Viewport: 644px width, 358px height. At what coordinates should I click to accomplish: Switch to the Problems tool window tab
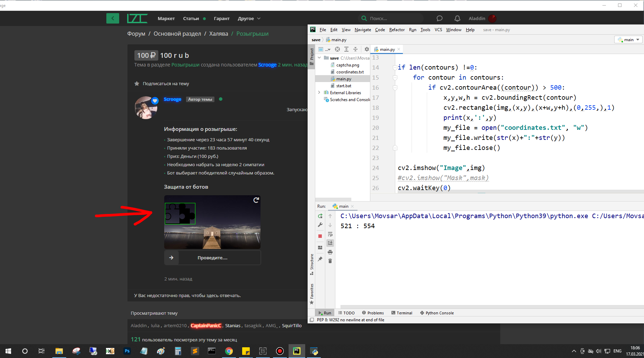click(373, 313)
